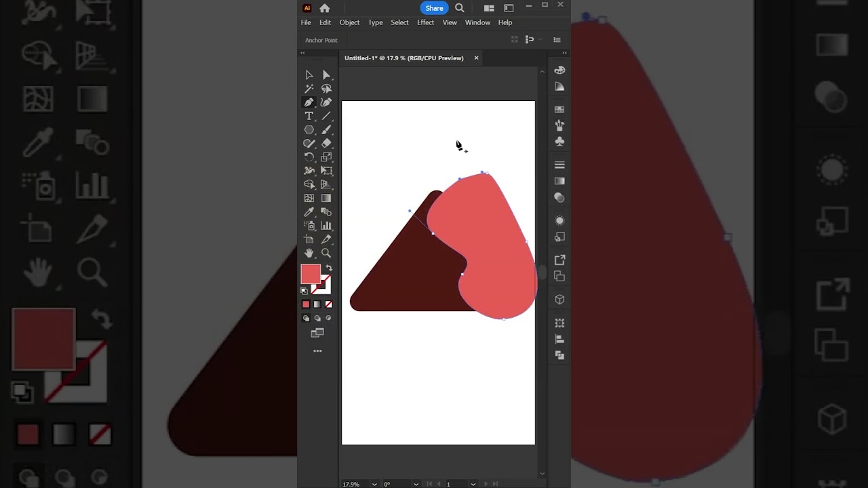This screenshot has height=488, width=868.
Task: Open the Arrange Documents layout icon
Action: (488, 8)
